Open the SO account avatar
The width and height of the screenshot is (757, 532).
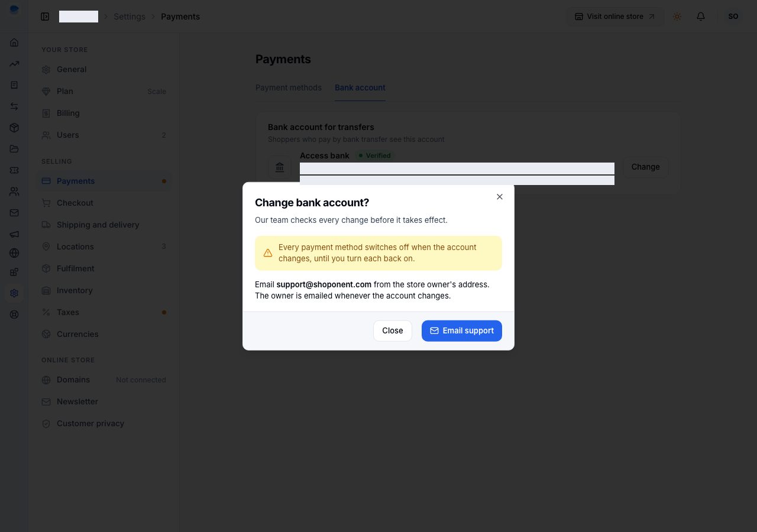pos(733,17)
